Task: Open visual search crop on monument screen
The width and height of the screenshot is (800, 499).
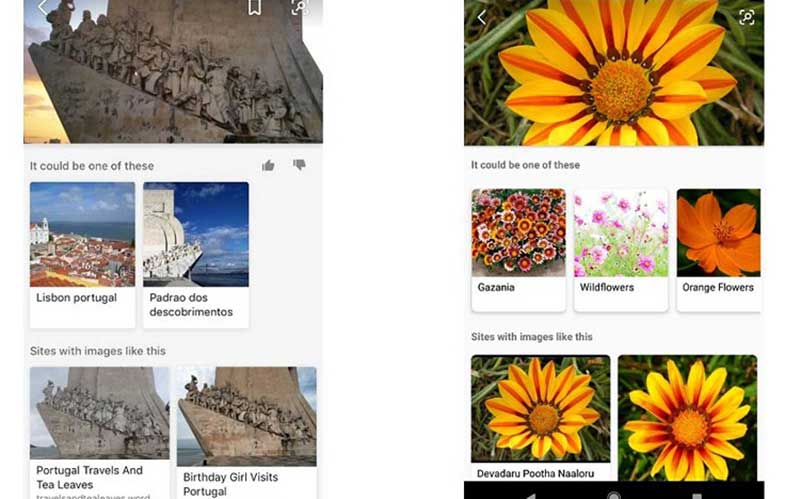Action: click(299, 7)
